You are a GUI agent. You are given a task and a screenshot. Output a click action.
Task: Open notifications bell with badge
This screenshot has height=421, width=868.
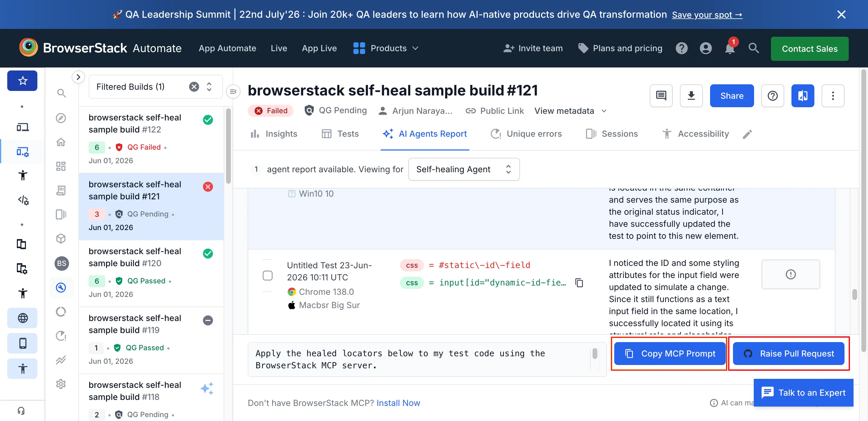730,48
